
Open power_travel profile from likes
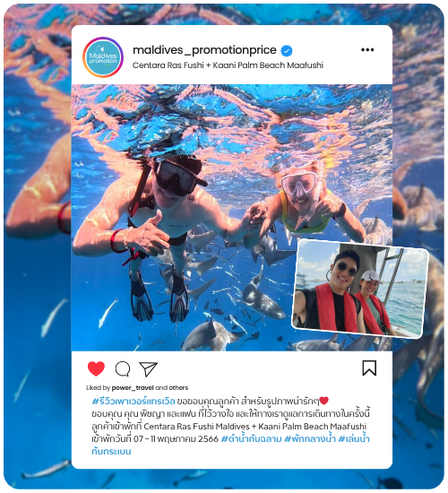click(133, 387)
